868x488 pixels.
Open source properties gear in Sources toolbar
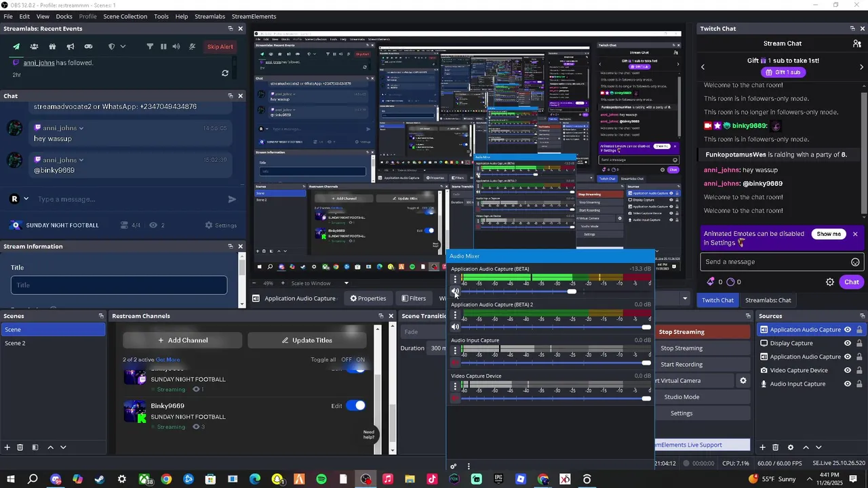(791, 447)
